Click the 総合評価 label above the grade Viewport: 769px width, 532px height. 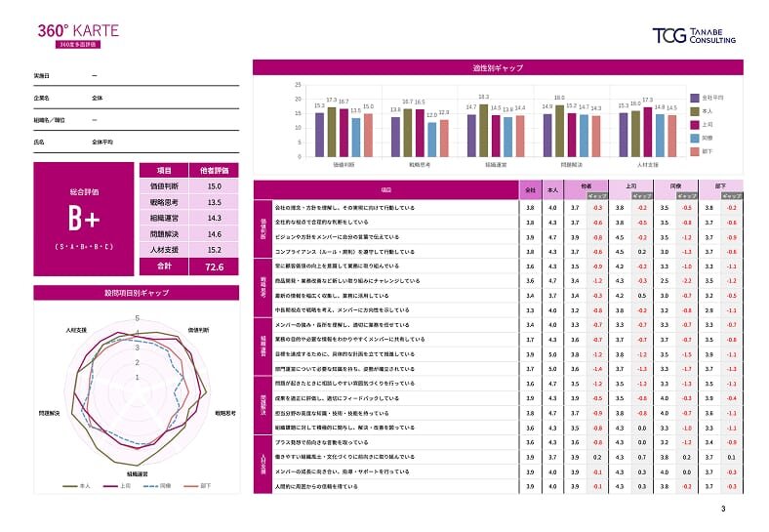[84, 192]
